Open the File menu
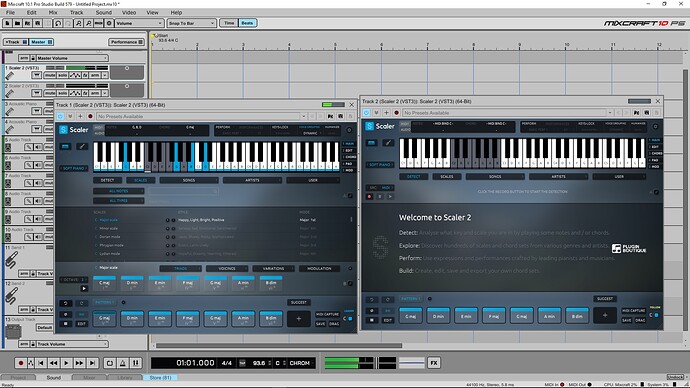The height and width of the screenshot is (388, 690). (10, 12)
